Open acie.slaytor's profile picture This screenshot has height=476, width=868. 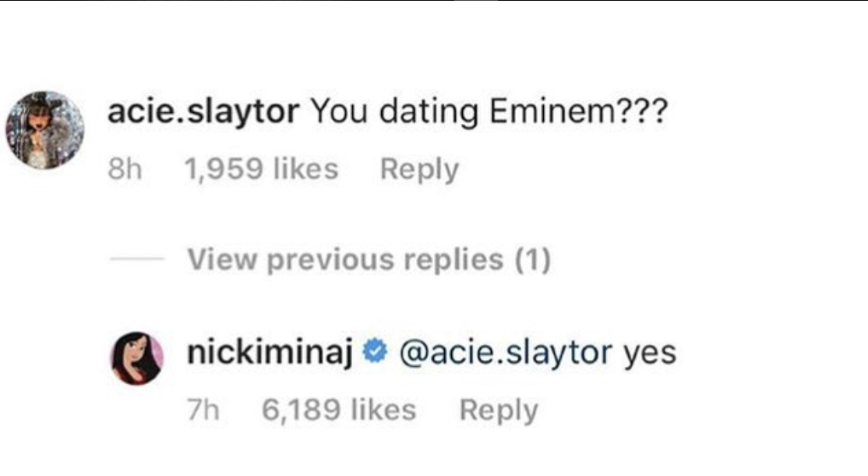[x=44, y=130]
